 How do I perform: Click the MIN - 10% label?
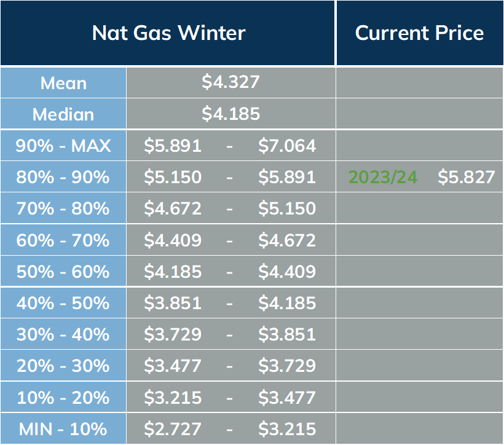pos(63,429)
